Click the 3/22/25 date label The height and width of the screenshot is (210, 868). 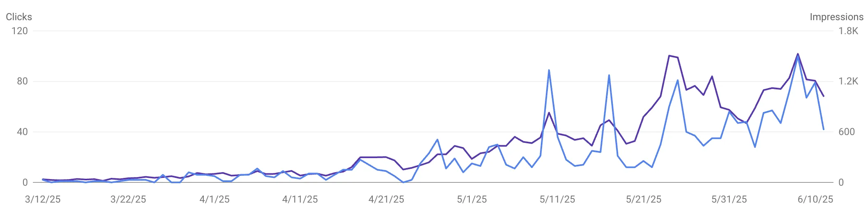click(x=128, y=199)
